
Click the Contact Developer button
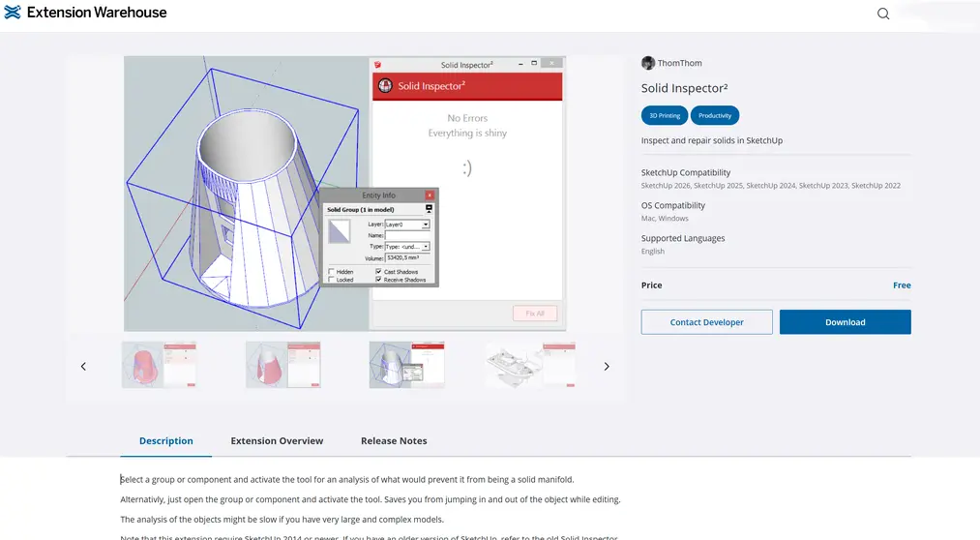[x=707, y=322]
